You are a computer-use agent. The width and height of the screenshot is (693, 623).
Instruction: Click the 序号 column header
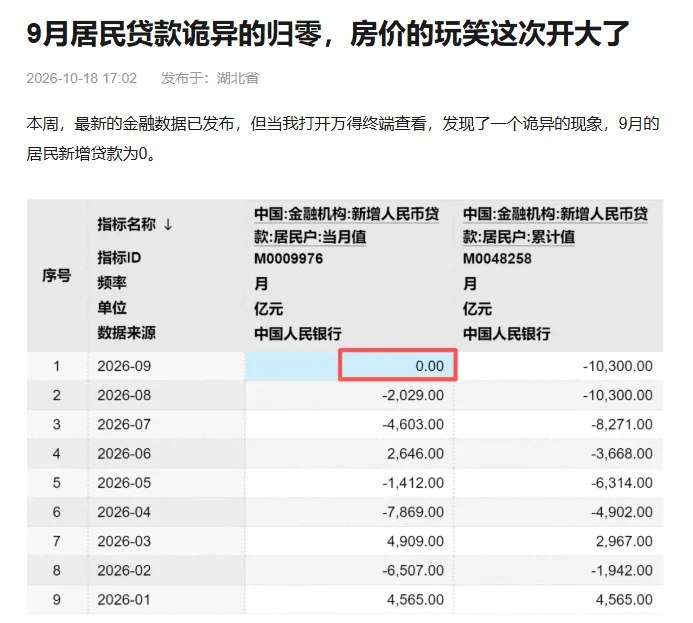pos(57,275)
